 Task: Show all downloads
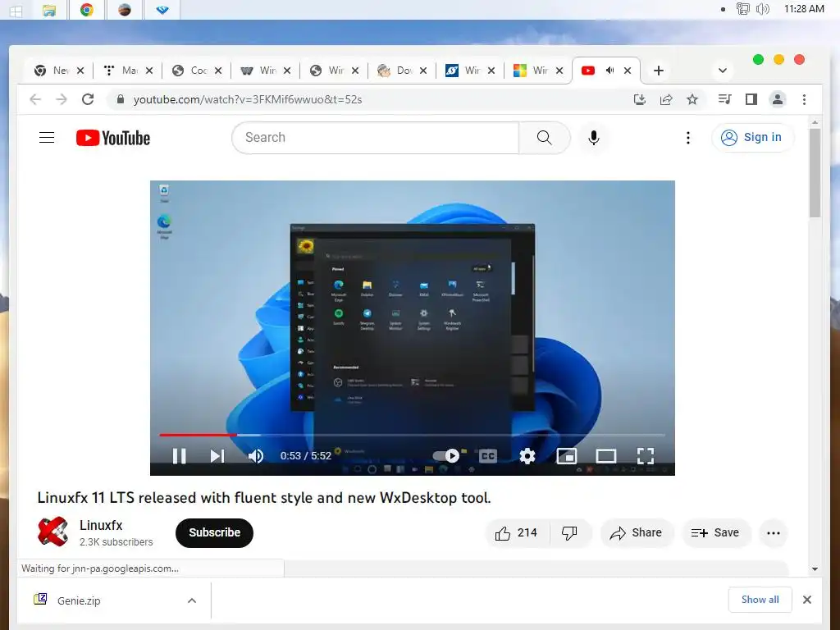pyautogui.click(x=760, y=600)
